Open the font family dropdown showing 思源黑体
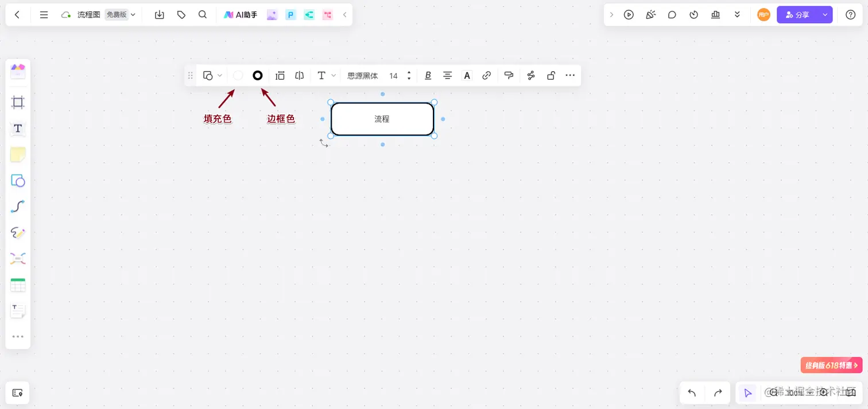This screenshot has width=868, height=409. click(362, 75)
